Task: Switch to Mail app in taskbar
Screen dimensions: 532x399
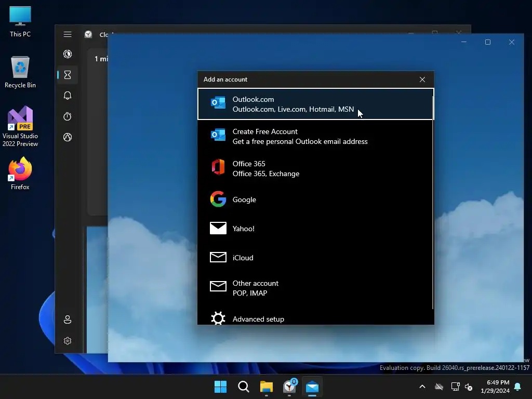Action: click(312, 387)
